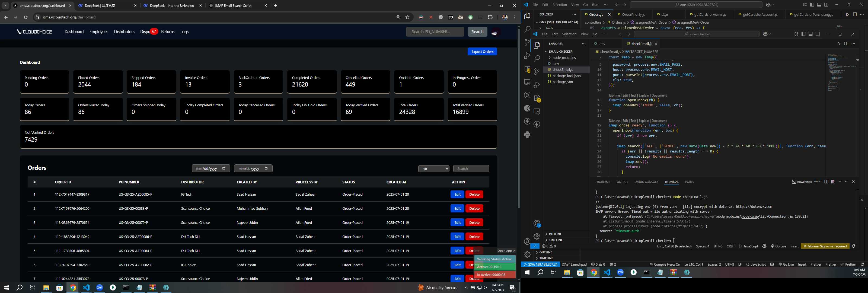Open the page size dropdown showing 10
Viewport: 868px width, 293px height.
click(x=433, y=169)
